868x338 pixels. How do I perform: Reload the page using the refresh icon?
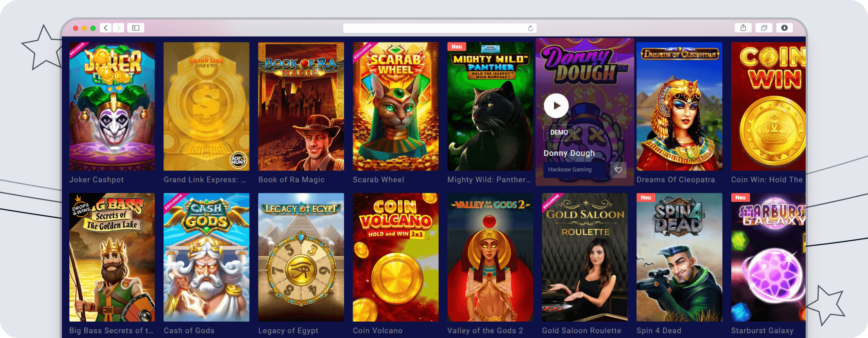point(530,28)
